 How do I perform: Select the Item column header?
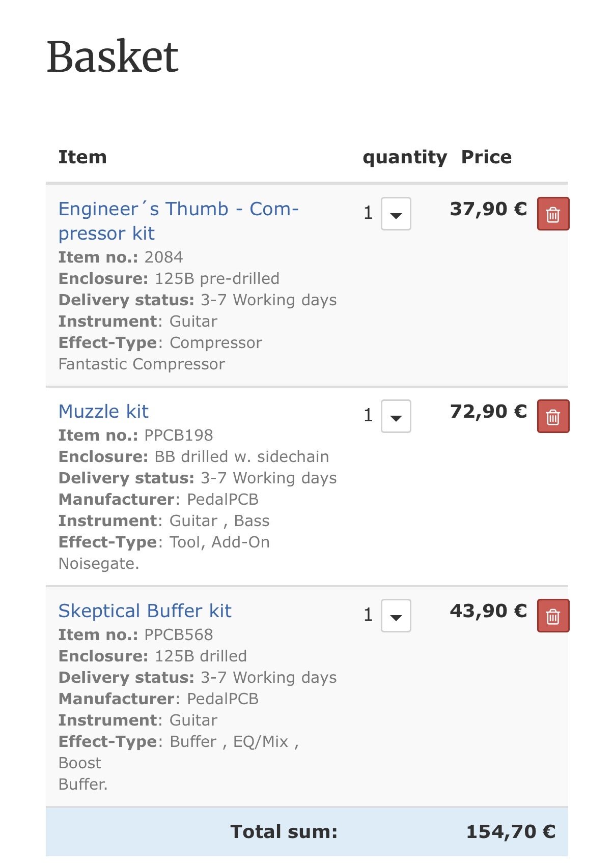pyautogui.click(x=82, y=157)
